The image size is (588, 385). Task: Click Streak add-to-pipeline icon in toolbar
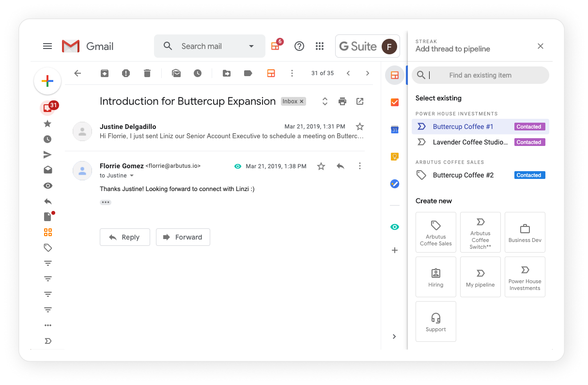tap(271, 73)
